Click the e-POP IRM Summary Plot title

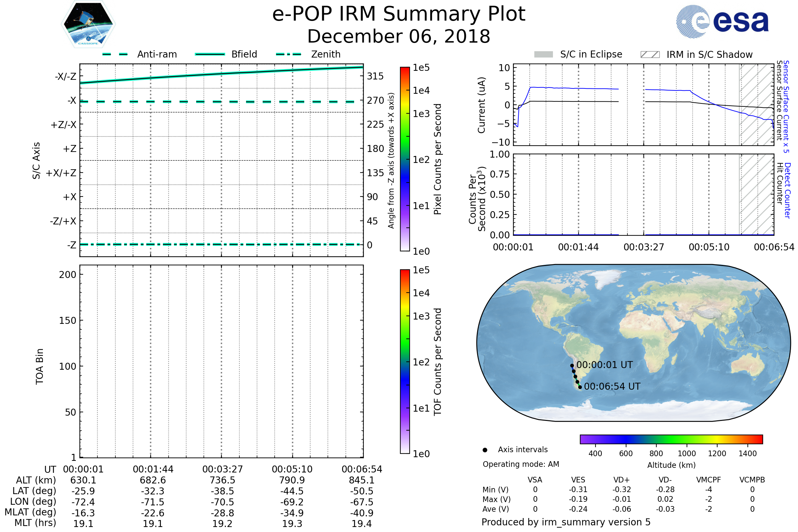tap(399, 14)
